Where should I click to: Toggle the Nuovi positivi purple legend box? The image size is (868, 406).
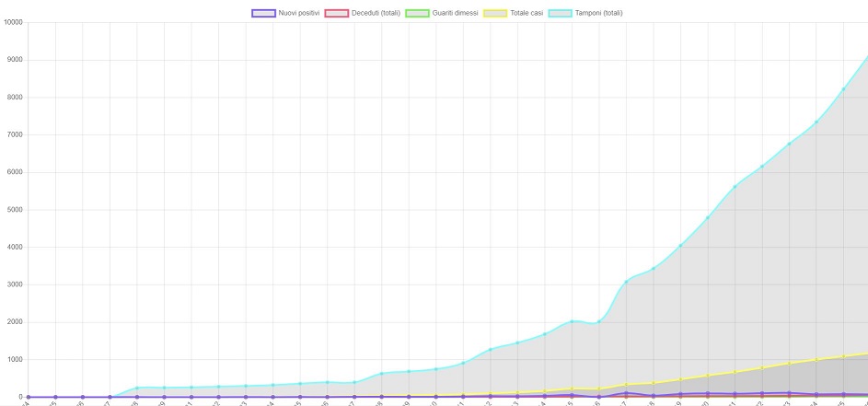point(262,14)
